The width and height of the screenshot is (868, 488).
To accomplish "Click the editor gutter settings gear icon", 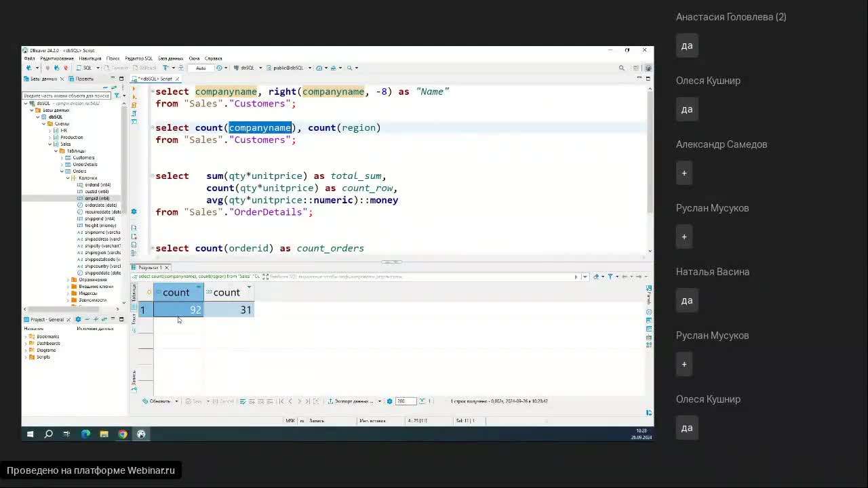I will pos(134,211).
